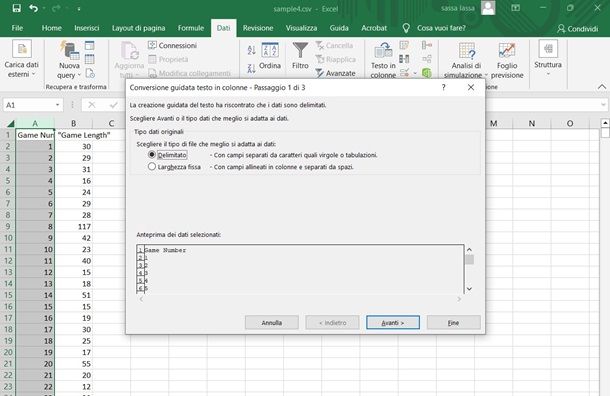
Task: Select column N header
Action: click(x=532, y=124)
